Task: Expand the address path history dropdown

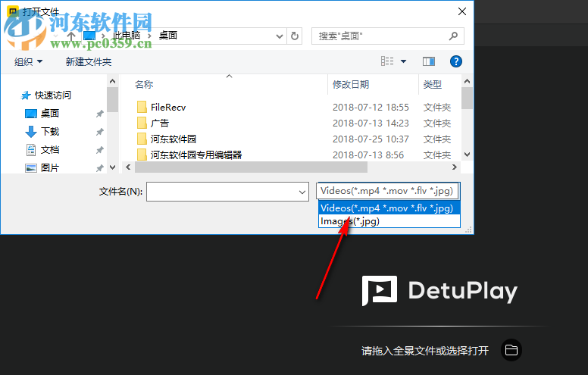Action: click(x=280, y=36)
